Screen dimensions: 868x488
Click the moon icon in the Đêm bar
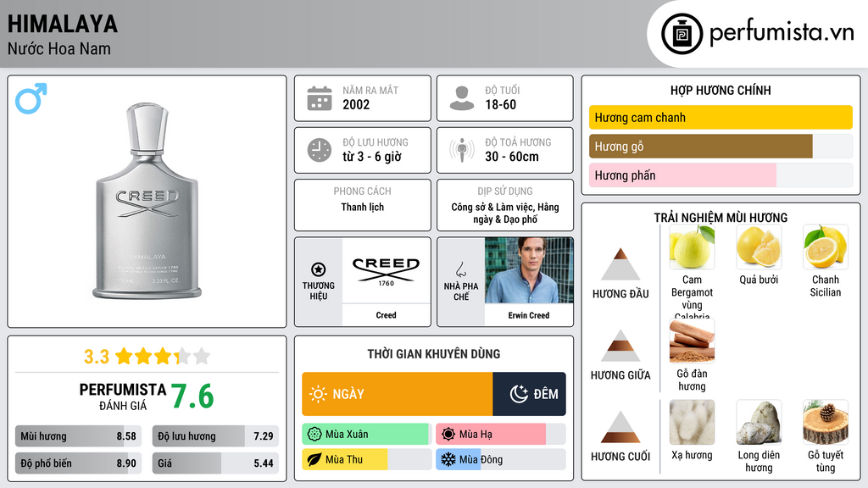pos(519,394)
